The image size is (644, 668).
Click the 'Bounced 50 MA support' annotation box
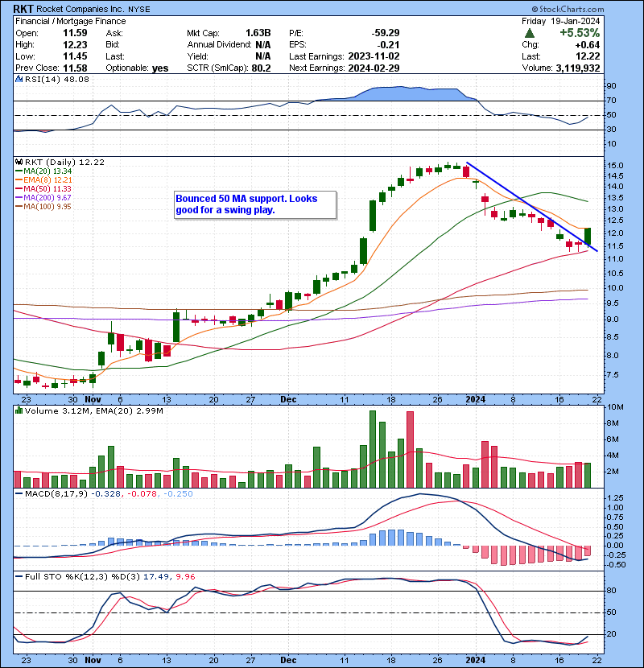255,204
